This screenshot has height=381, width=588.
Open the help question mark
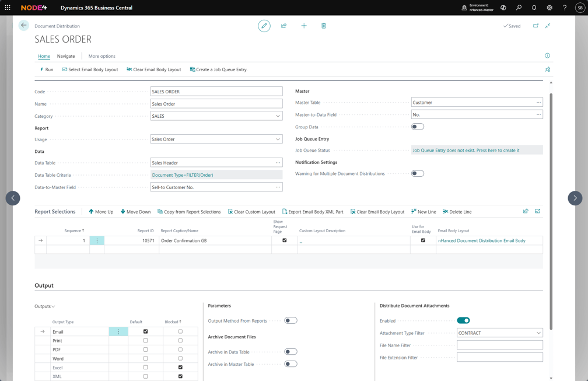[x=565, y=8]
